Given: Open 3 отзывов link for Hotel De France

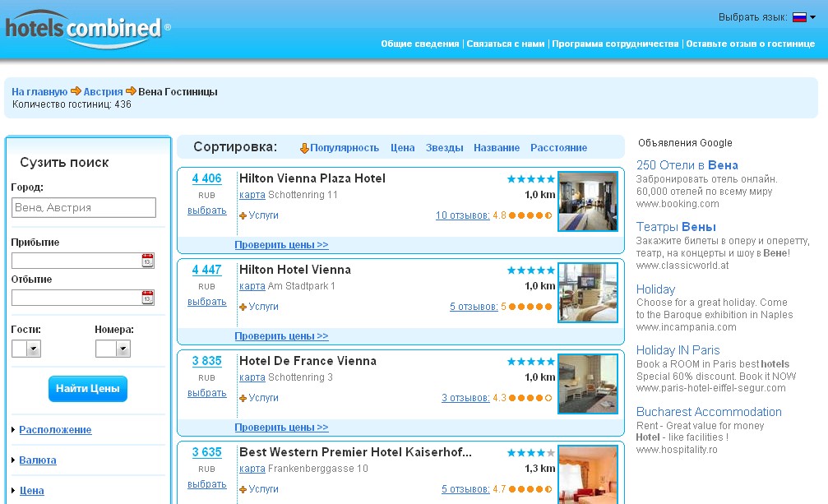Looking at the screenshot, I should point(465,398).
